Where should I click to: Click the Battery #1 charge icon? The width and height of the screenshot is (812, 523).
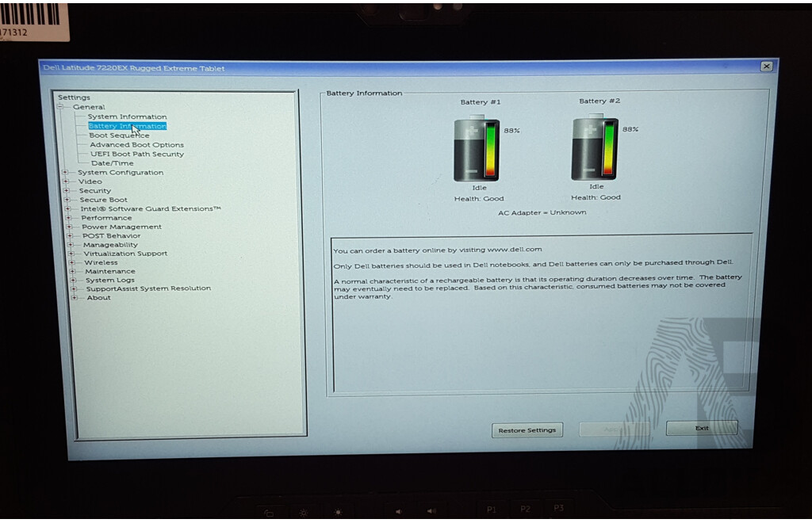tap(477, 148)
